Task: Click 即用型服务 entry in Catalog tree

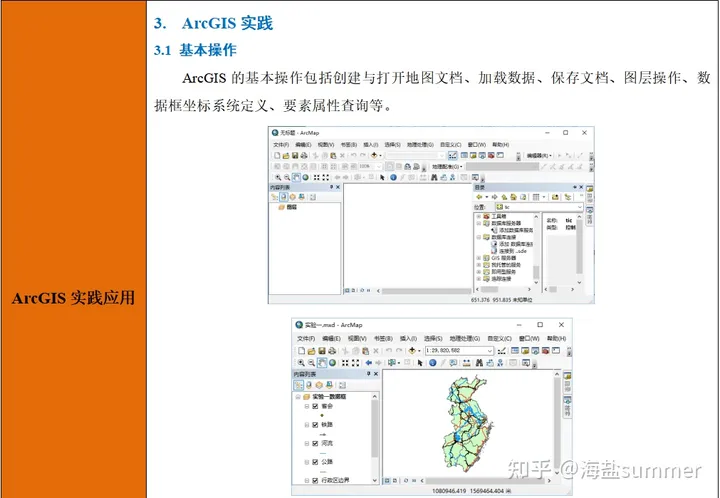Action: [x=504, y=272]
